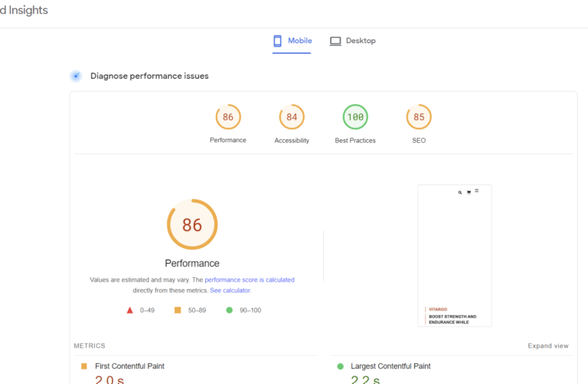Click the orange square beside First Contentful Paint
Viewport: 588px width, 384px height.
coord(84,366)
